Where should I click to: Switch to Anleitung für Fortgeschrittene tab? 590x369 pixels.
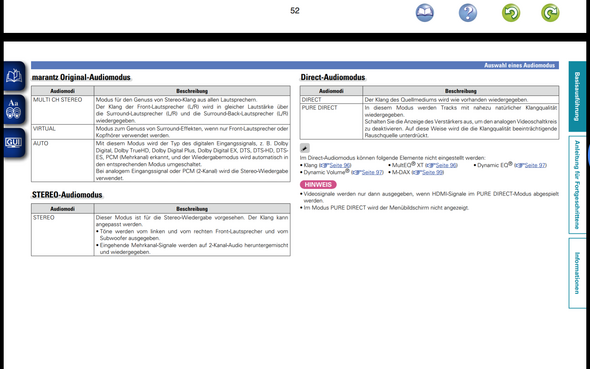tap(577, 185)
